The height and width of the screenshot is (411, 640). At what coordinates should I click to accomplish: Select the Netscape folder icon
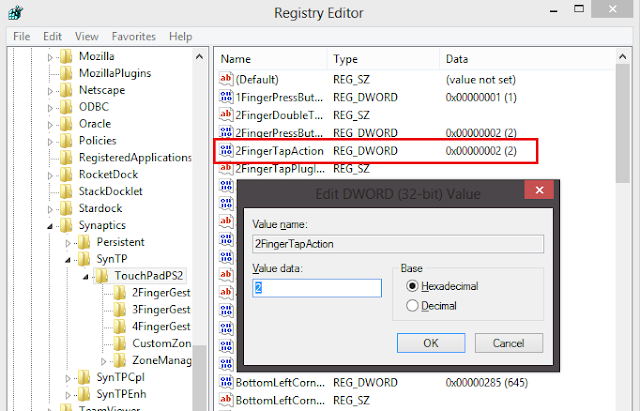(66, 90)
